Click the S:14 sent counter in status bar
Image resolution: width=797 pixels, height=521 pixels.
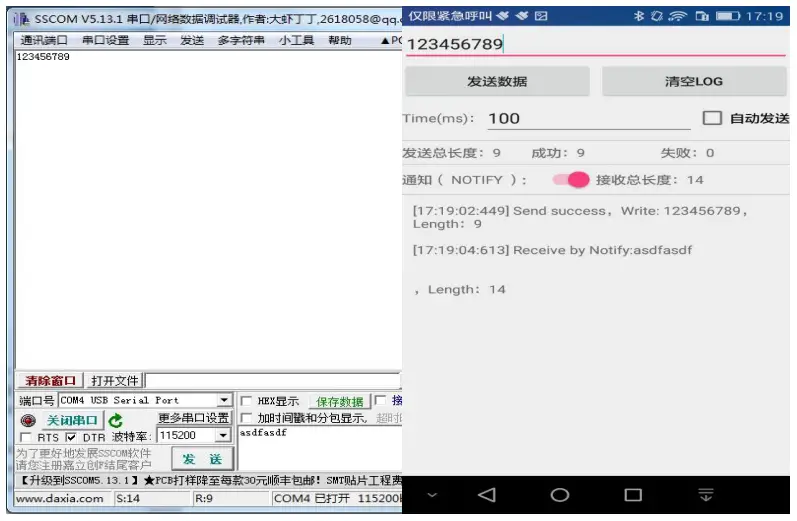128,499
